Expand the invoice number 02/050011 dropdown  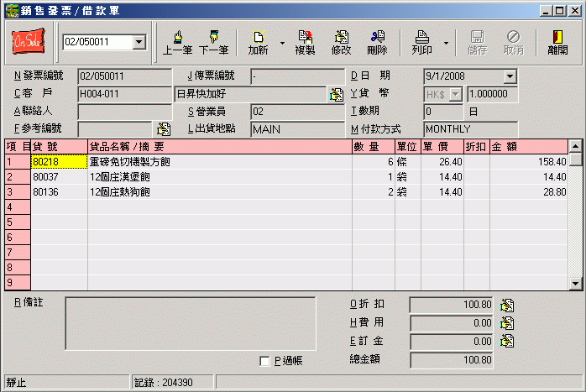coord(139,42)
